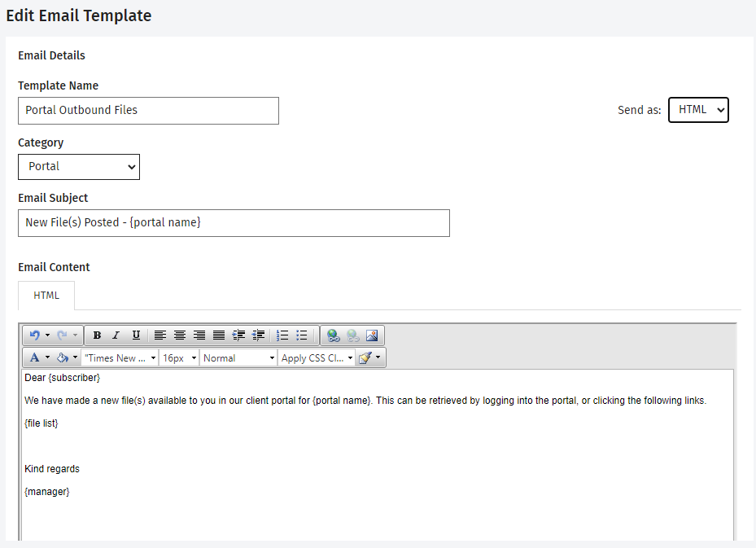756x548 pixels.
Task: Click the Email Subject input field
Action: coord(234,223)
